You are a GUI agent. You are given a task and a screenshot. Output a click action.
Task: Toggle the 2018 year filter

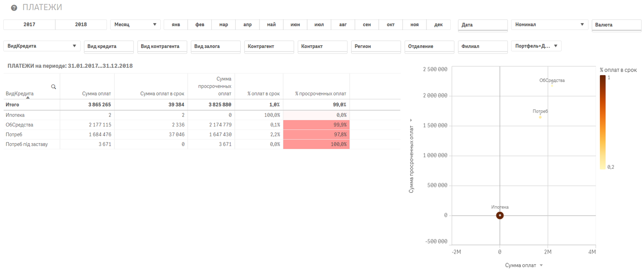point(81,25)
